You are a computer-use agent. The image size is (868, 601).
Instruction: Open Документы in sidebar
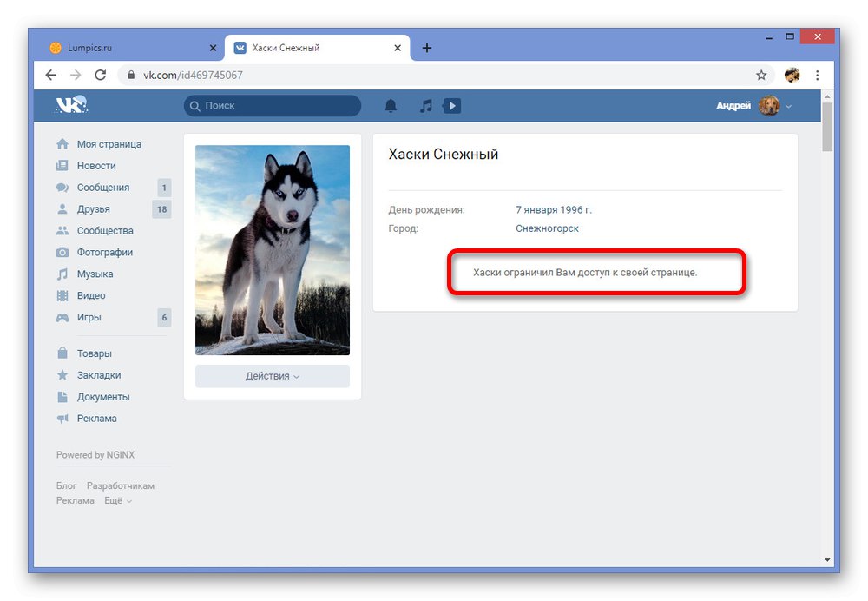tap(103, 397)
